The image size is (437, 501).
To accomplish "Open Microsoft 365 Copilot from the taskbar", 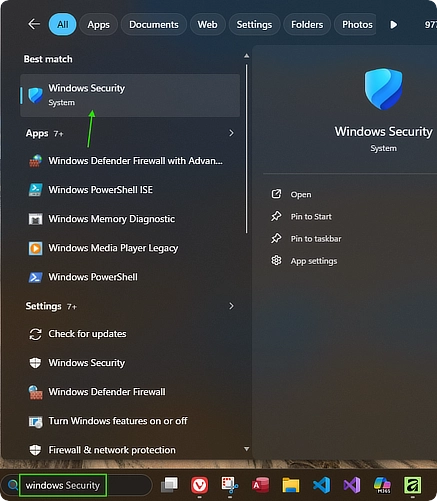I will coord(382,485).
